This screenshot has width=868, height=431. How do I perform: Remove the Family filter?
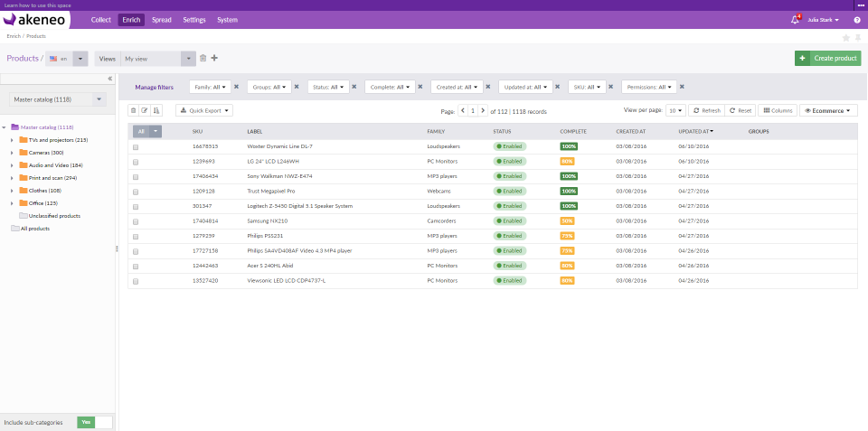(x=236, y=87)
